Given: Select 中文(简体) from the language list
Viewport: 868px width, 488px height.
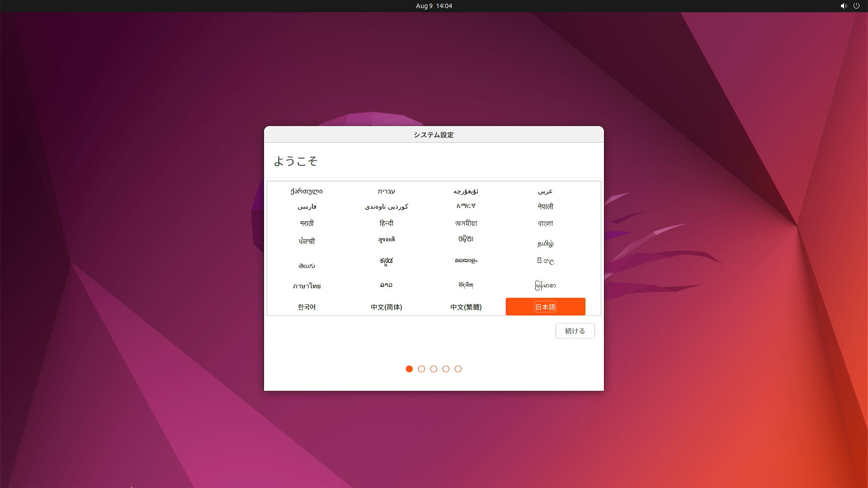Looking at the screenshot, I should click(x=386, y=306).
